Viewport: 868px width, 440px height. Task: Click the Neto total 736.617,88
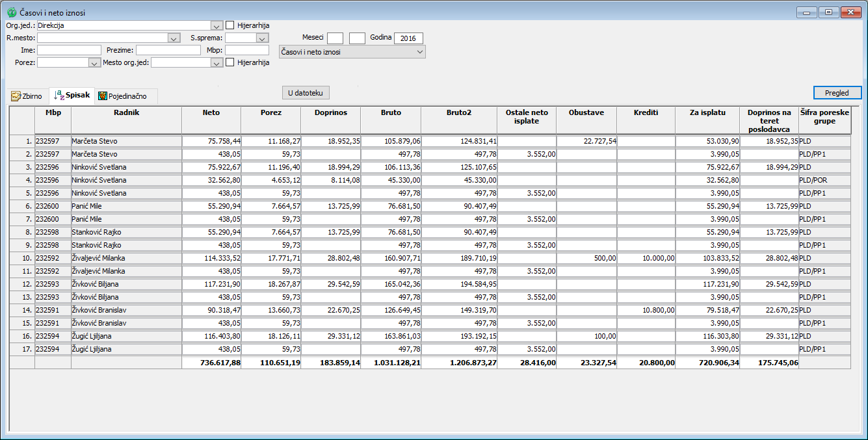[211, 363]
